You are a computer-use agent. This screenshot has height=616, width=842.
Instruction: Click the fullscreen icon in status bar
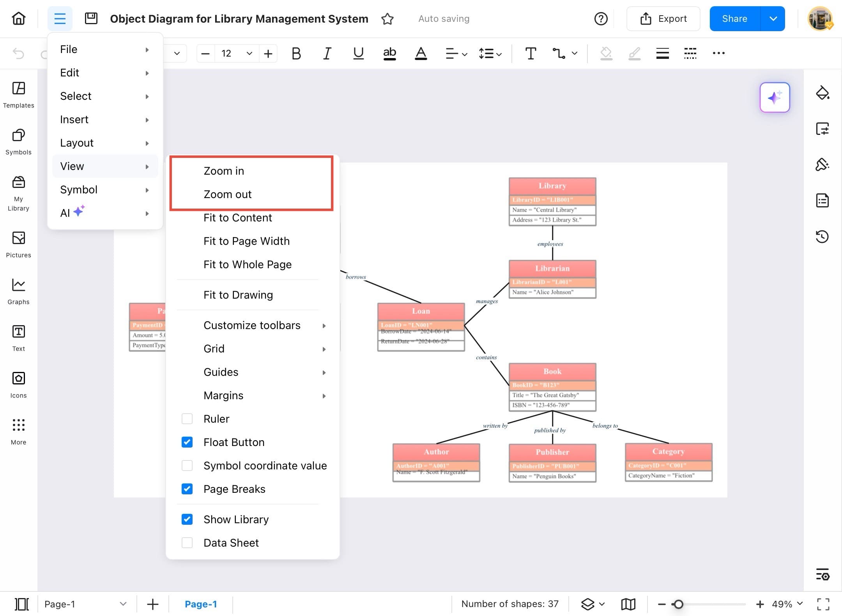coord(823,604)
